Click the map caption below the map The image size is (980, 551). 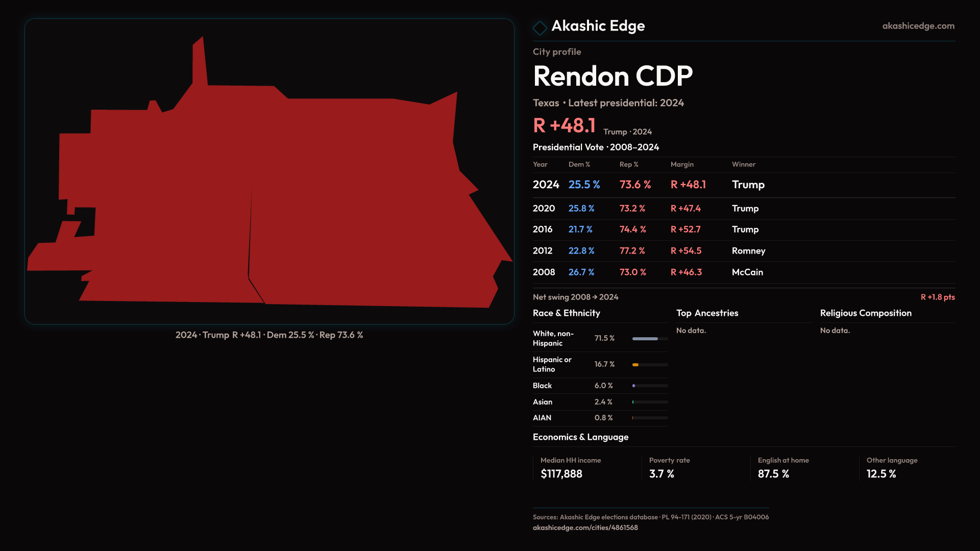[269, 335]
